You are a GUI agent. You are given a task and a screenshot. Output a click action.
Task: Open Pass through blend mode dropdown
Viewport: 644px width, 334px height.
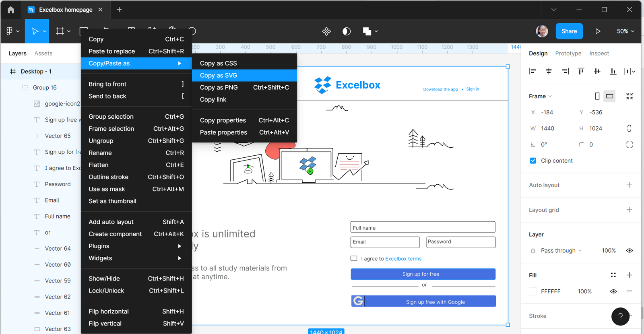(561, 250)
